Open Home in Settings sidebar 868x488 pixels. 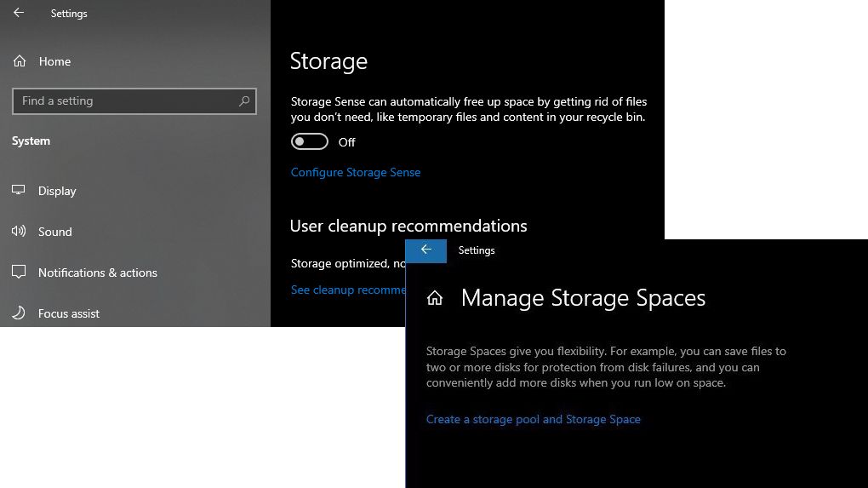click(x=42, y=61)
